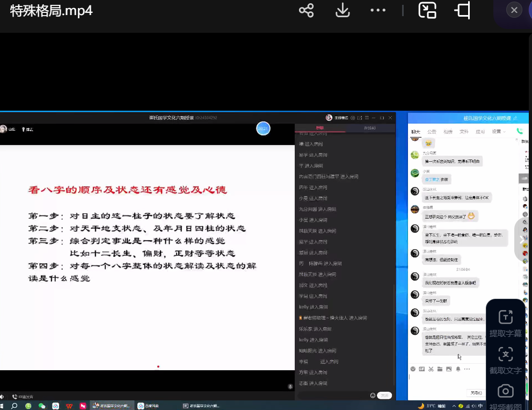Expand the 设置 dropdown in chat header
532x410 pixels.
pyautogui.click(x=499, y=132)
